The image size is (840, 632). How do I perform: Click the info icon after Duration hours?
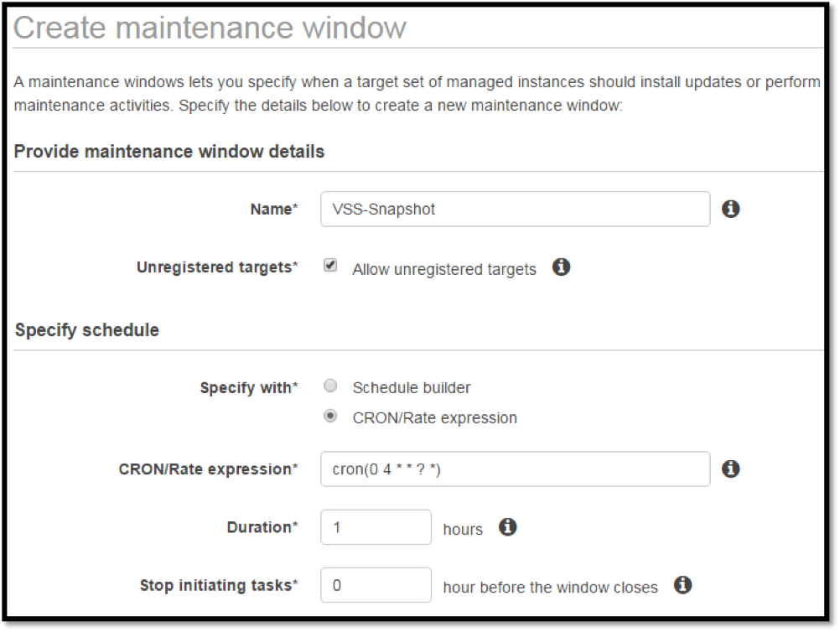click(x=508, y=527)
